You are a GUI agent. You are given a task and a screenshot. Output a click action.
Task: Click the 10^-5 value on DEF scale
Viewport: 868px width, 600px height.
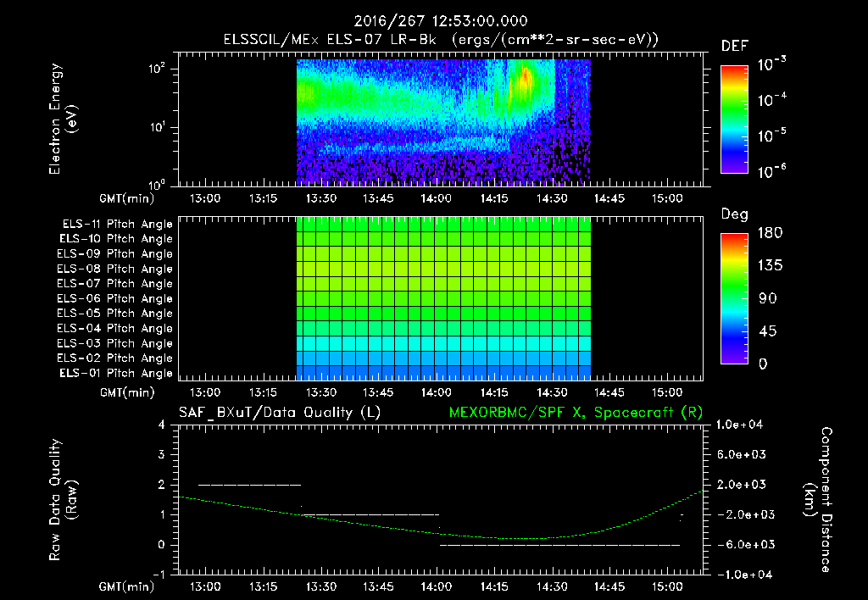tap(771, 135)
